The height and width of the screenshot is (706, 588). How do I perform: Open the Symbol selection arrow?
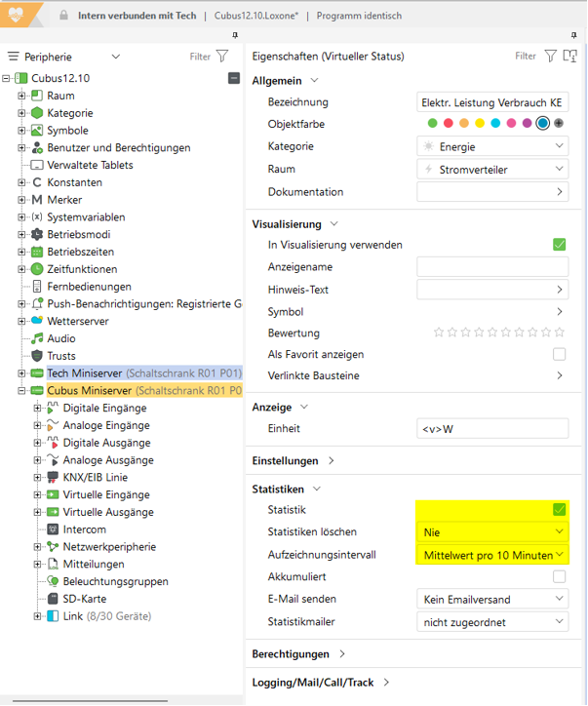[559, 312]
